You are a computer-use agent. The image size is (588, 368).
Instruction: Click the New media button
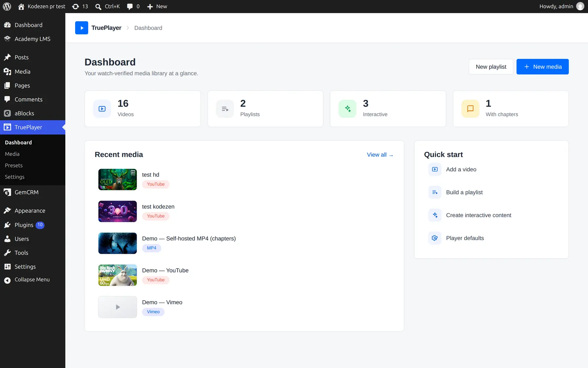point(543,67)
